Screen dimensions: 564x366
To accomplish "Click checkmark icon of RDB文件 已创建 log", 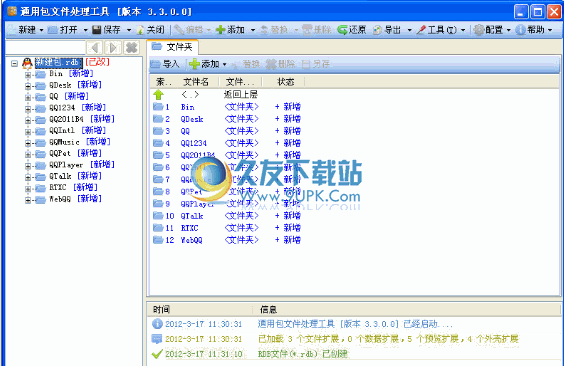I will tap(157, 354).
